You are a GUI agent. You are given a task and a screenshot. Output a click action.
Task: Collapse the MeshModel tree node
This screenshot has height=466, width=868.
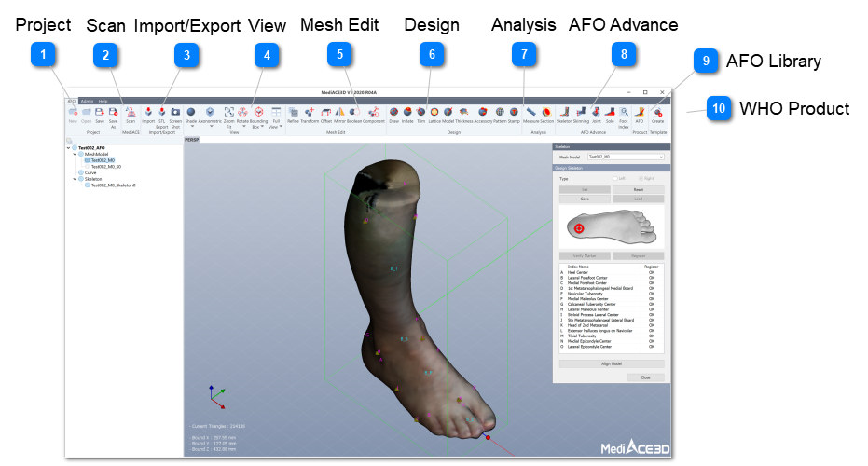click(x=75, y=154)
